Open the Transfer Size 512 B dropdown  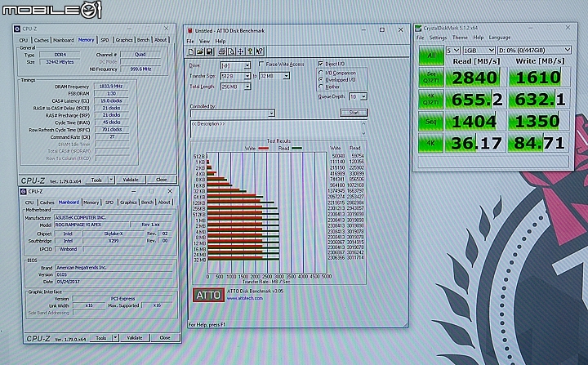click(x=247, y=76)
